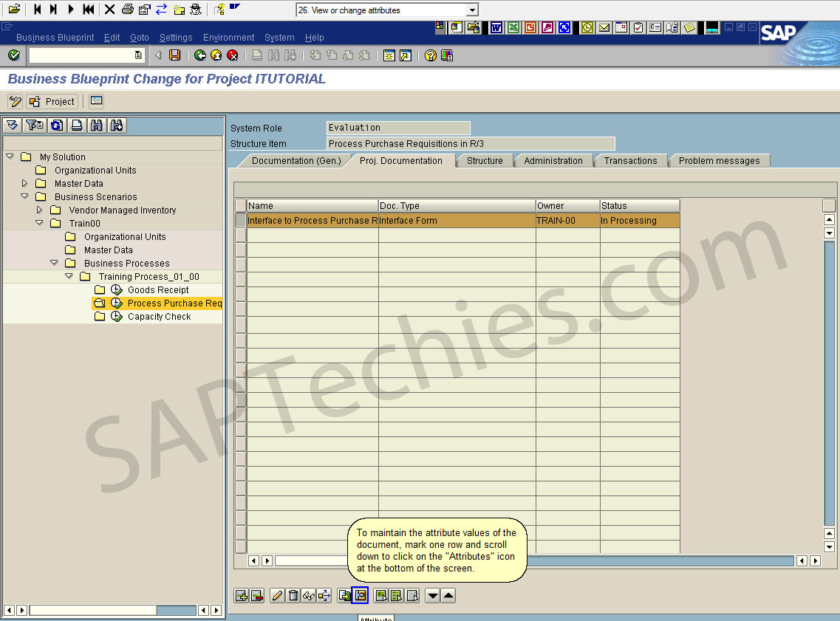Expand the Vendor Managed Inventory node
Screen dimensions: 840x621
click(39, 210)
